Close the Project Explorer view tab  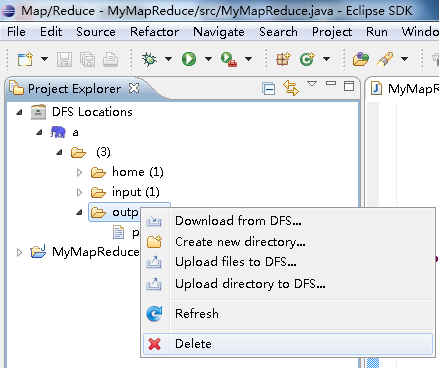pyautogui.click(x=134, y=88)
